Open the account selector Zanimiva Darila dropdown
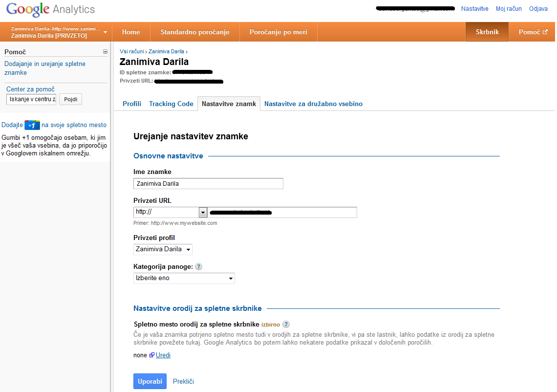This screenshot has height=392, width=557. 56,32
